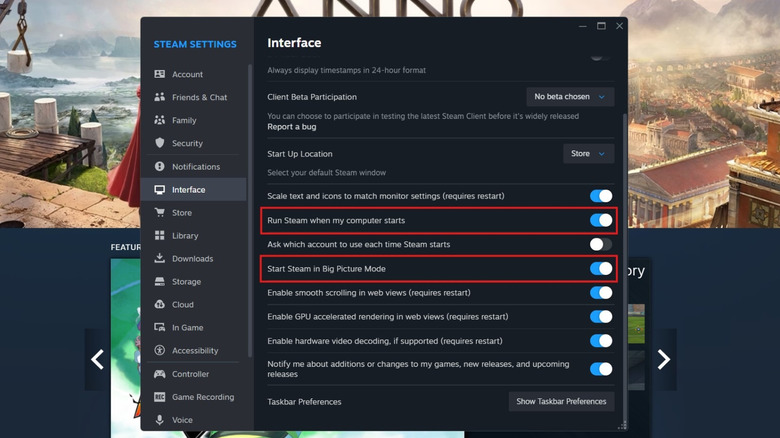Click the Controller gamepad icon
Image resolution: width=780 pixels, height=438 pixels.
(x=160, y=374)
